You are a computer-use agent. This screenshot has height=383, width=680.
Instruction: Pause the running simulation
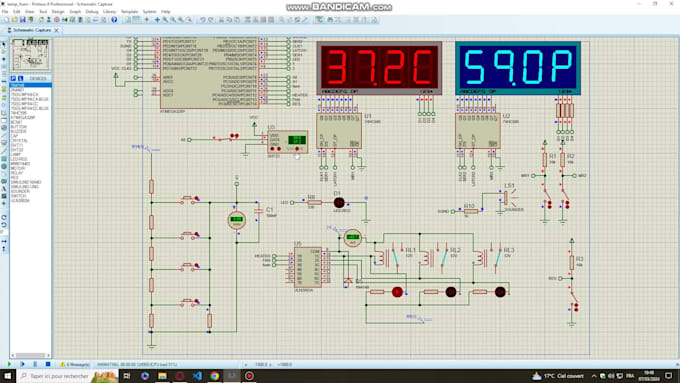(35, 364)
